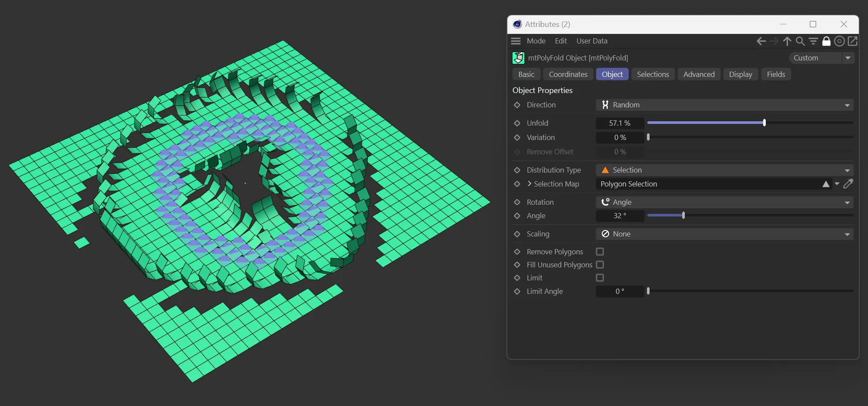Enable Fill Unused Polygons checkbox

coord(600,265)
